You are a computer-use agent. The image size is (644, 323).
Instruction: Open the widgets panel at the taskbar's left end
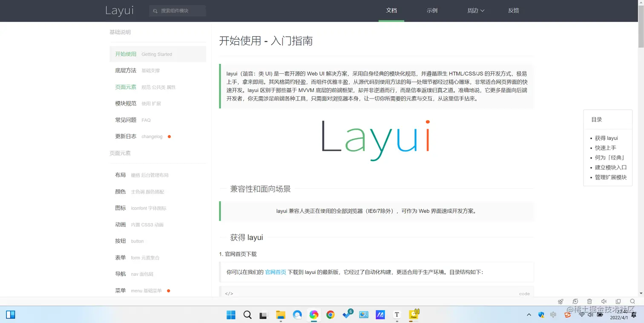[11, 315]
